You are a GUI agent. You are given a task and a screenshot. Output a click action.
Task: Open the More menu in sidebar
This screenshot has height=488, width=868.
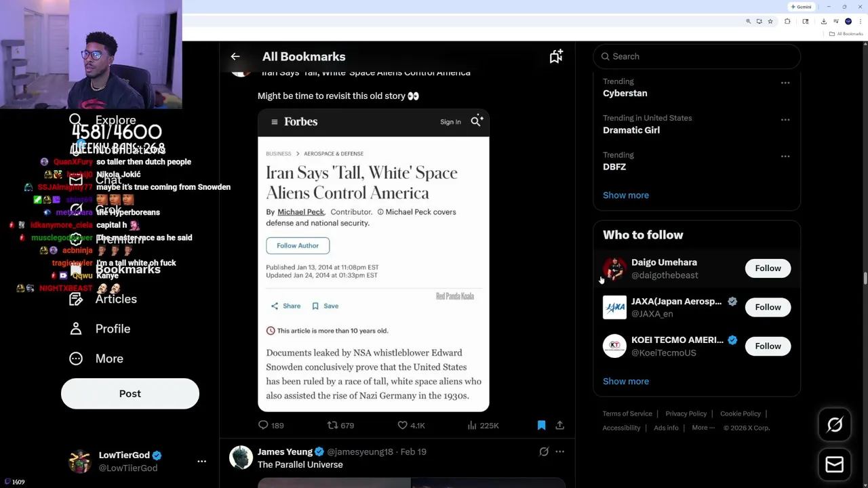pos(109,359)
